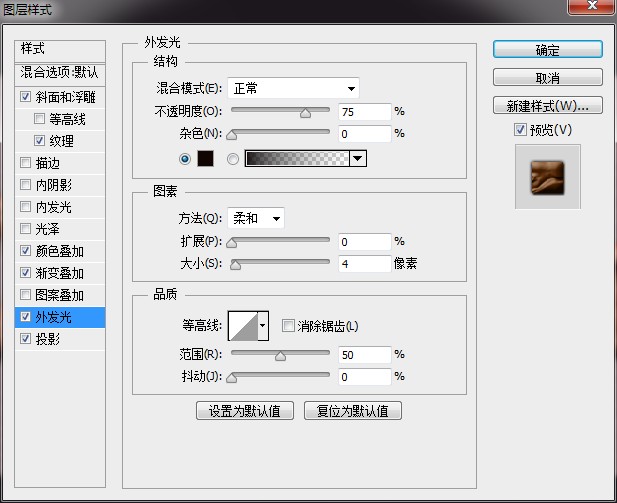Click the 抖动 jitter value field

click(365, 377)
